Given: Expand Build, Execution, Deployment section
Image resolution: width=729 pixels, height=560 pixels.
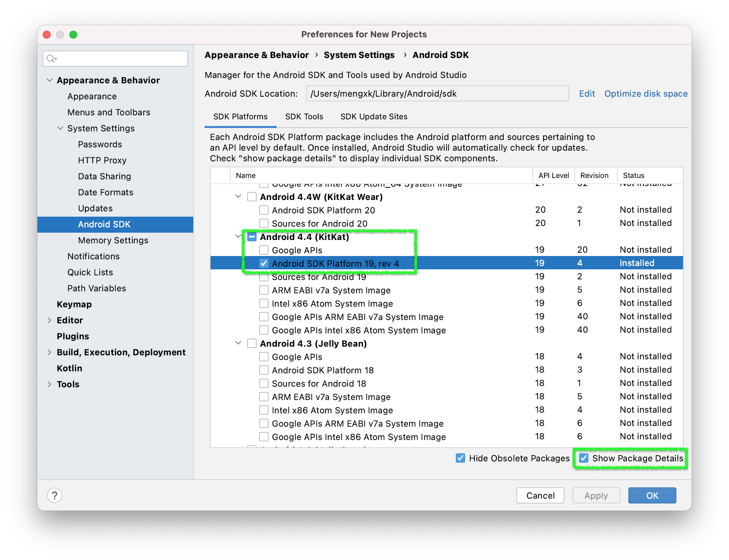Looking at the screenshot, I should 49,352.
